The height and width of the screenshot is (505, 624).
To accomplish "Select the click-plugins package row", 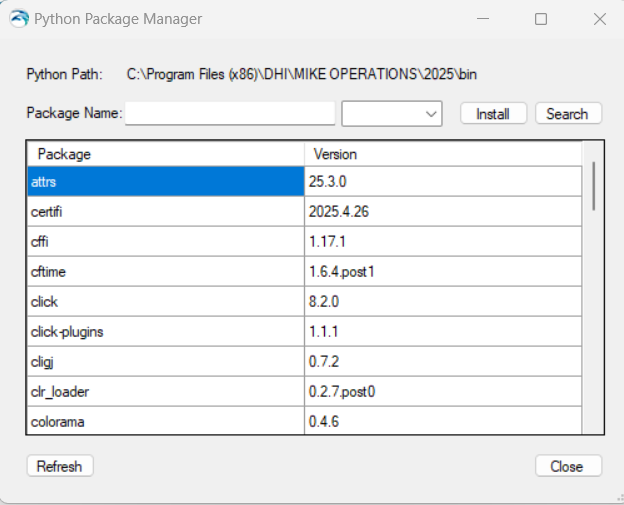I will pos(166,331).
